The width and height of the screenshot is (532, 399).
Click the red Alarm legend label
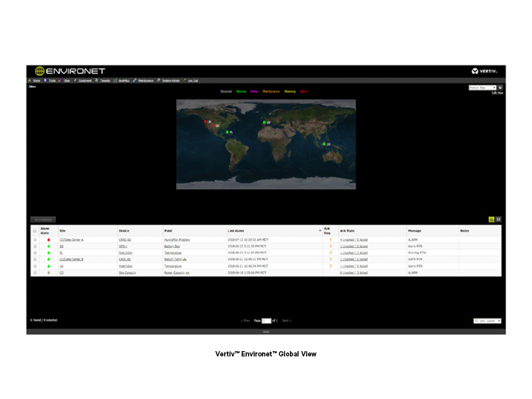[304, 91]
